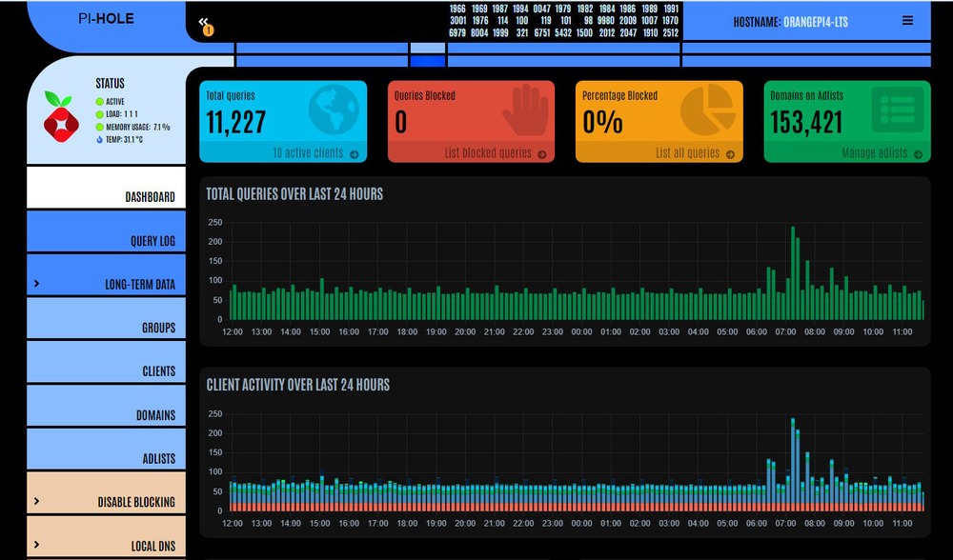Viewport: 953px width, 560px height.
Task: Click the tallest bar in Total Queries chart
Action: tap(793, 273)
